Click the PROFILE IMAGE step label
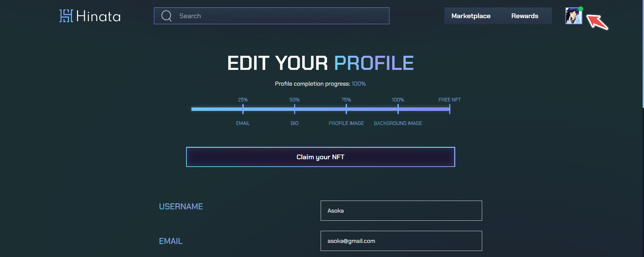Screen dimensions: 644x257 (x=346, y=123)
